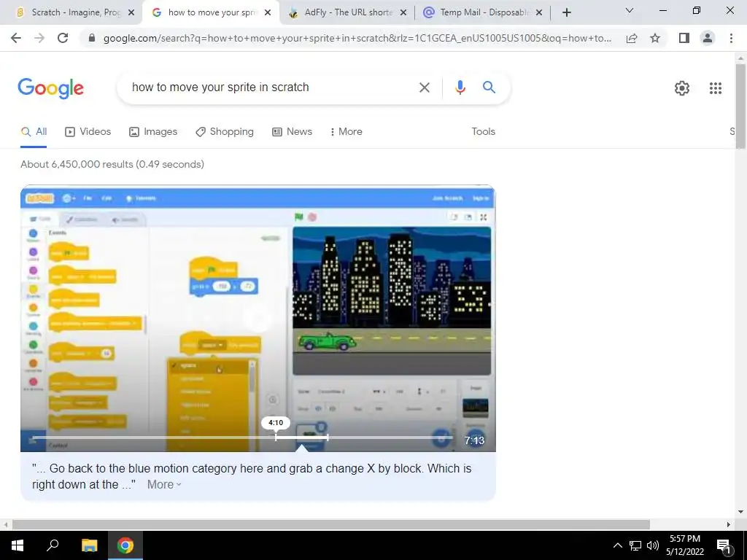
Task: Filter results by Videos
Action: [88, 132]
